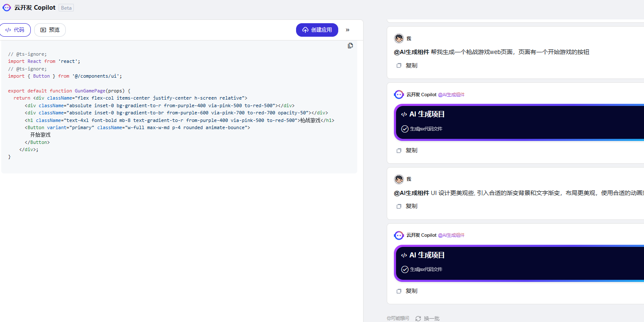Viewport: 644px width, 322px height.
Task: Click the Beta badge label
Action: (x=66, y=8)
